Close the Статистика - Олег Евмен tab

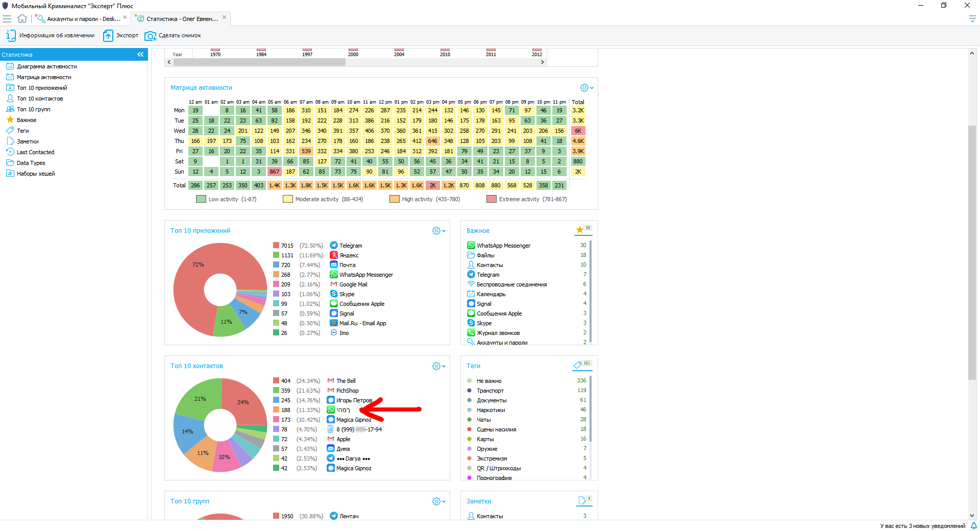[224, 17]
